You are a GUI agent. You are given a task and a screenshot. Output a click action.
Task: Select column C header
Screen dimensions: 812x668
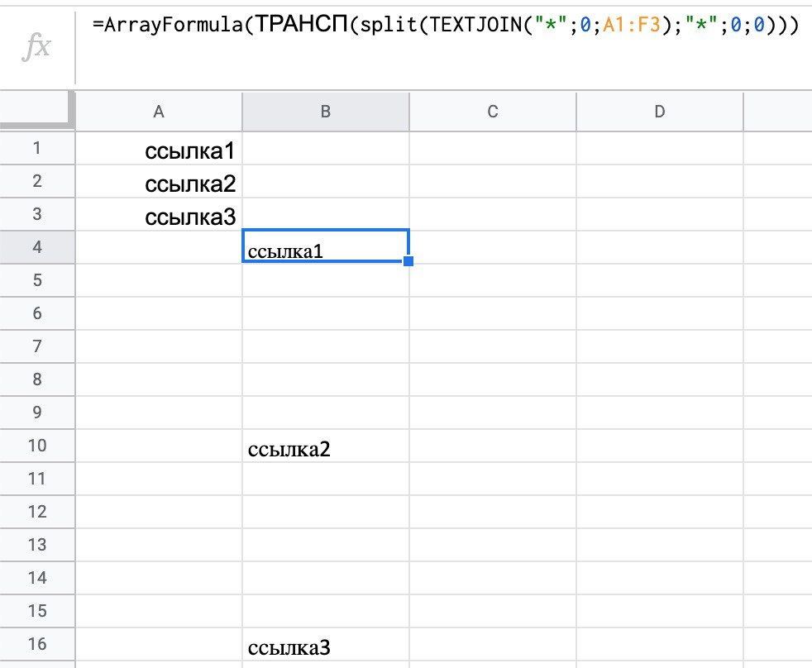point(493,112)
